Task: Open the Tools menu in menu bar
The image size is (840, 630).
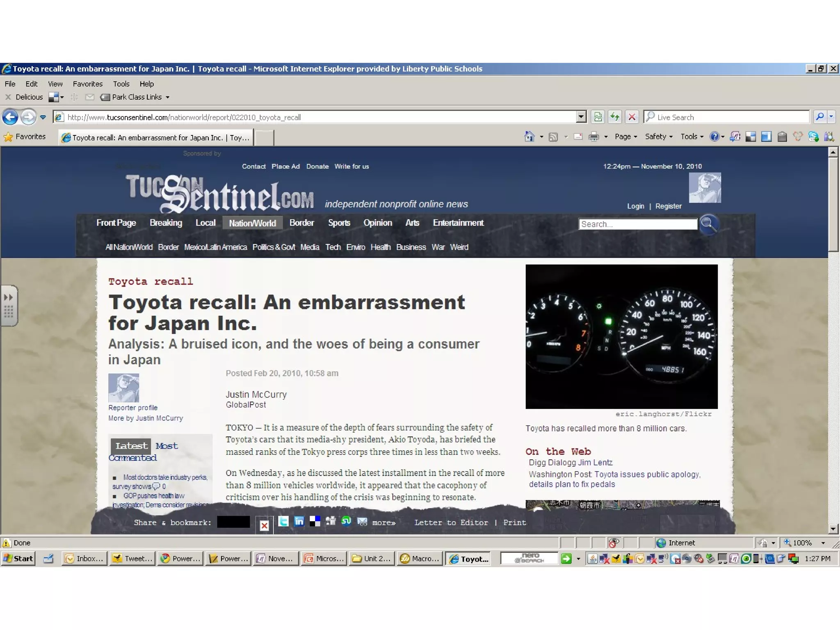Action: [121, 84]
